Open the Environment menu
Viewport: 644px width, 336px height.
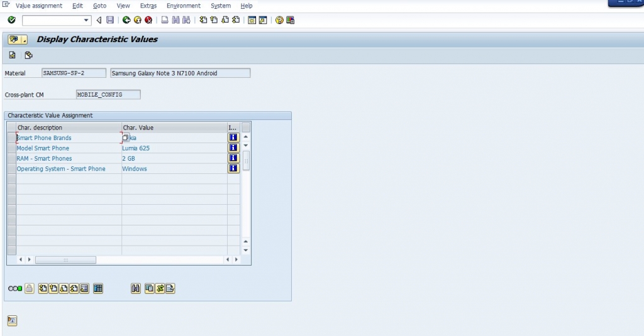[x=184, y=6]
